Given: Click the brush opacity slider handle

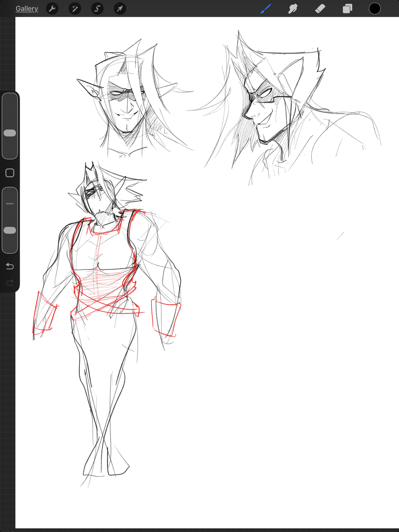Looking at the screenshot, I should (x=10, y=230).
